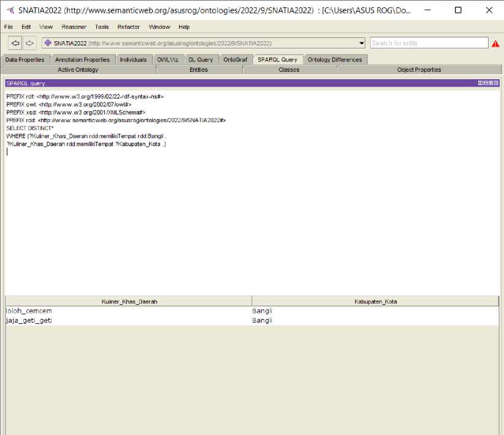Click the purple SNATIA2022 ontology diamond icon
The width and height of the screenshot is (504, 435).
tap(48, 43)
